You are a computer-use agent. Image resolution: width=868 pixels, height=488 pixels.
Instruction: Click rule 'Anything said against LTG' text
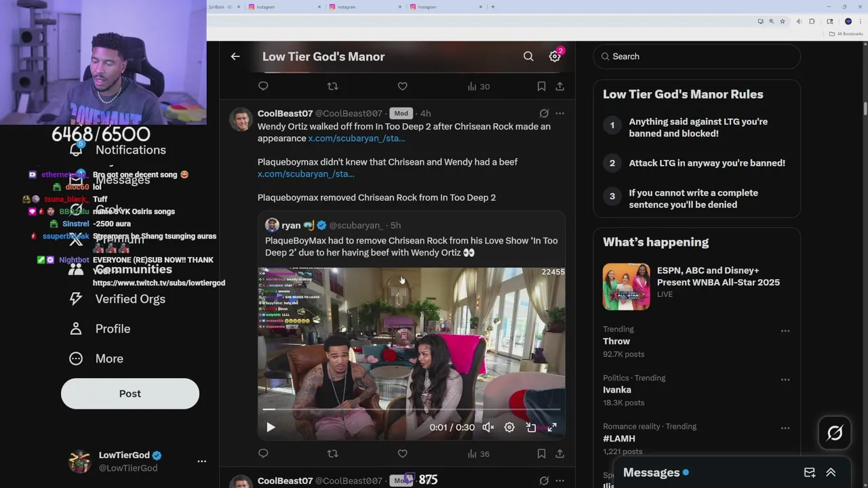(698, 127)
